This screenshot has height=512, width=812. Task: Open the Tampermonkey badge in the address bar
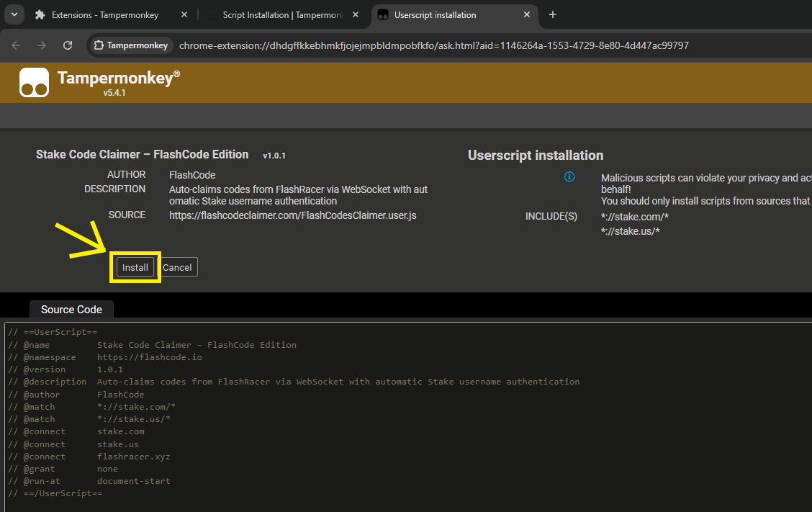(x=130, y=45)
